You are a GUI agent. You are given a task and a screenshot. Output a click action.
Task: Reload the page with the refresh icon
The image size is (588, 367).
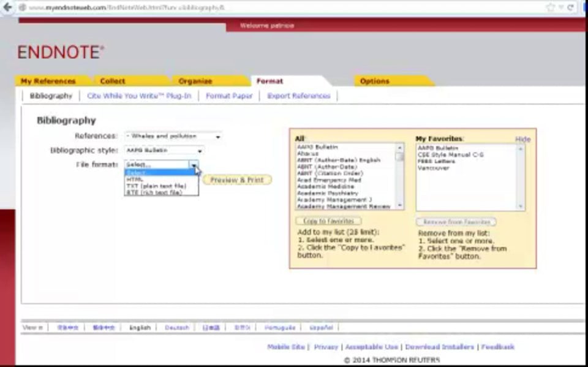pyautogui.click(x=570, y=7)
